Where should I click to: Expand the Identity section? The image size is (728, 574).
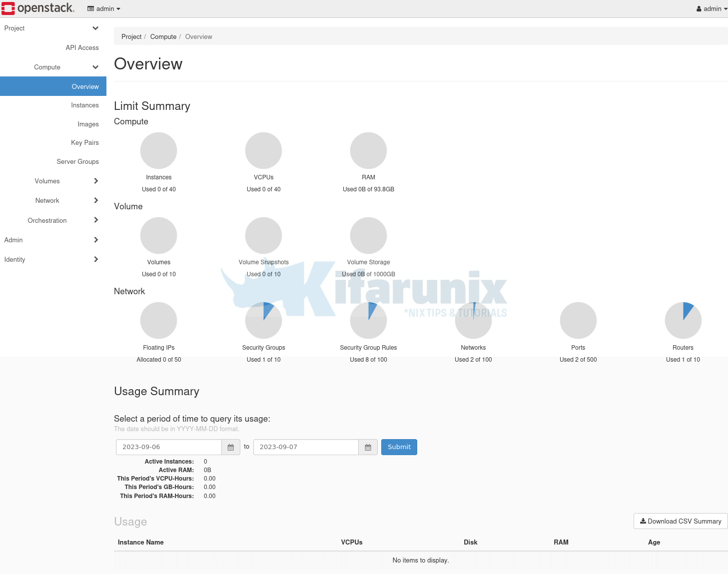tap(95, 259)
